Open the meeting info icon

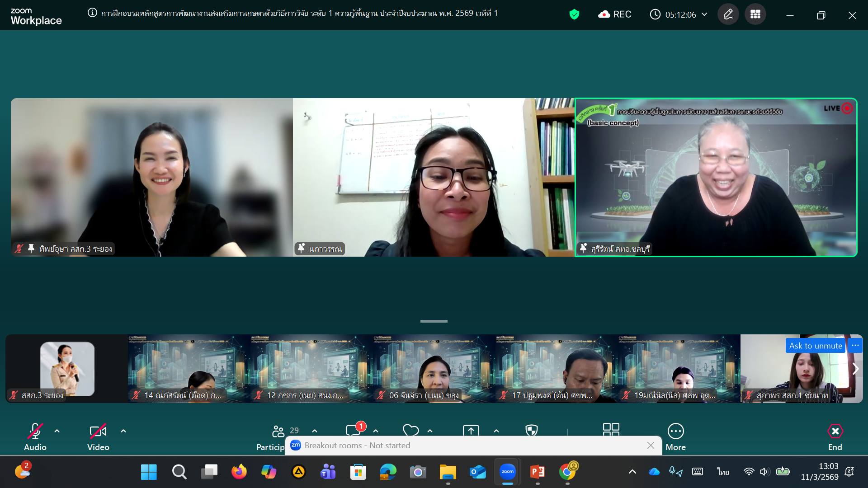(x=92, y=13)
